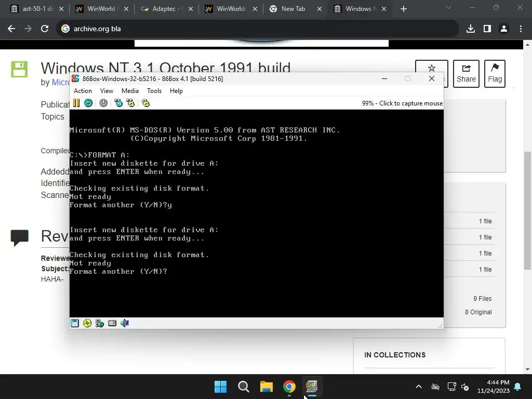
Task: Open the Help menu in 86Box
Action: (176, 90)
